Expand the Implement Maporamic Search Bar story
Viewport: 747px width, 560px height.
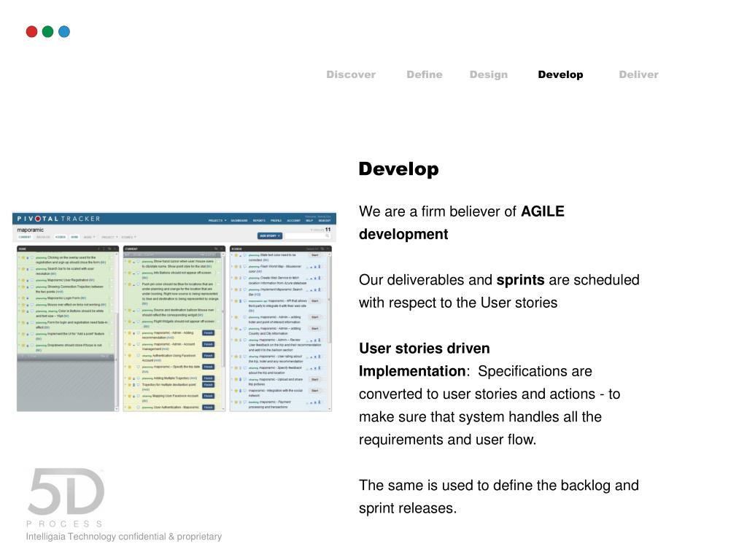(x=231, y=289)
